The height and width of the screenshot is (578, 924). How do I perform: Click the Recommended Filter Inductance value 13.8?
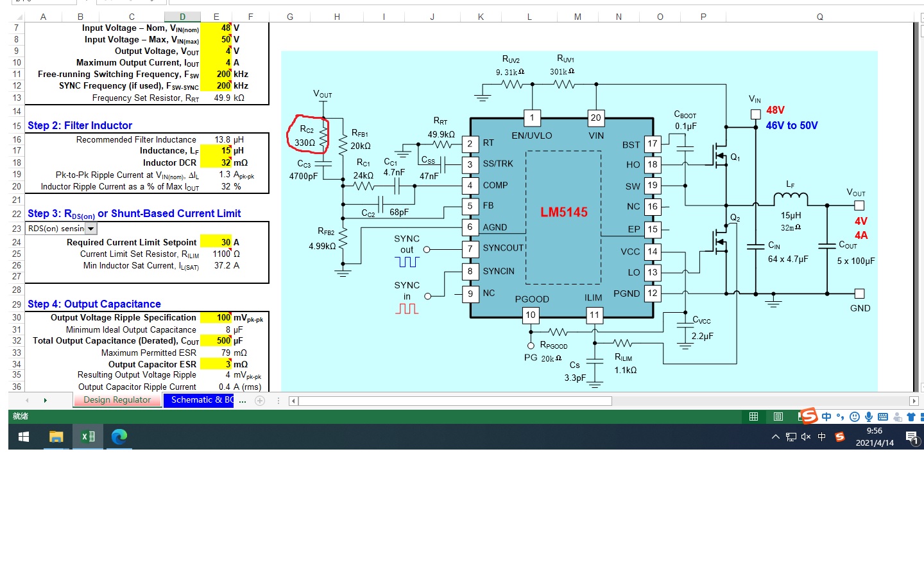(x=223, y=139)
